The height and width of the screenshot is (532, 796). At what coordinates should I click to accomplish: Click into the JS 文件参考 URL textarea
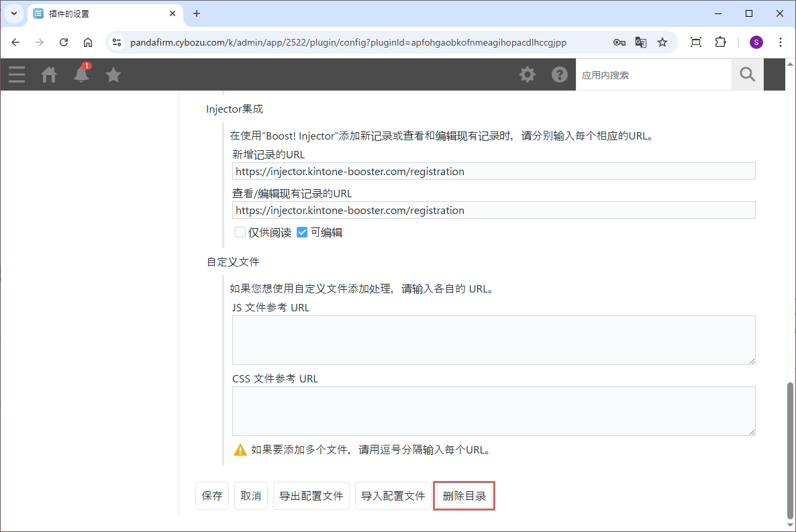click(493, 340)
